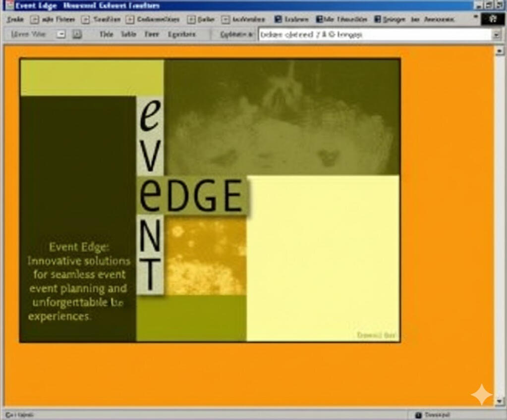This screenshot has height=420, width=507.
Task: Select the "Table" item in the second toolbar
Action: (x=128, y=35)
